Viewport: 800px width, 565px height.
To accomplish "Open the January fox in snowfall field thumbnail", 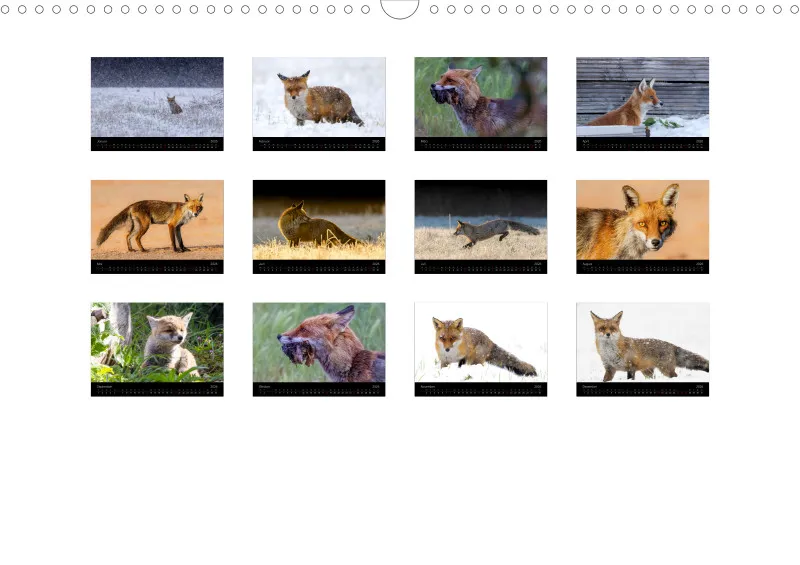I will coord(157,104).
